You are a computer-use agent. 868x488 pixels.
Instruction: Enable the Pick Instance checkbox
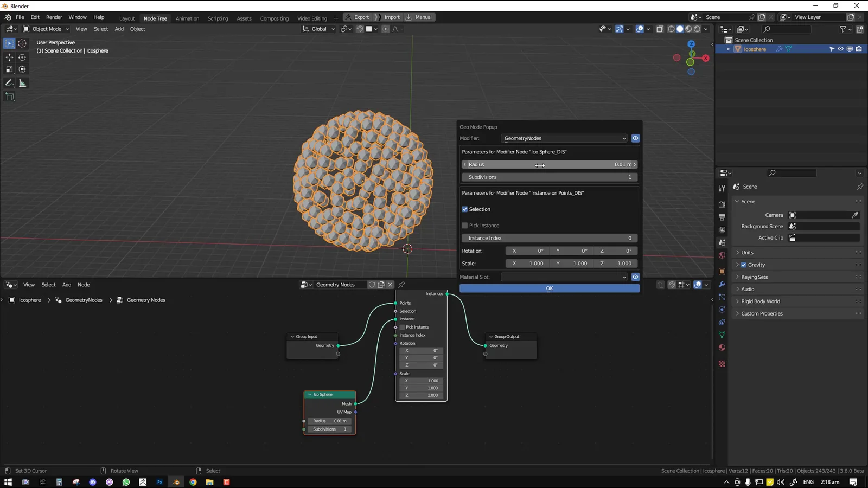[x=465, y=225]
